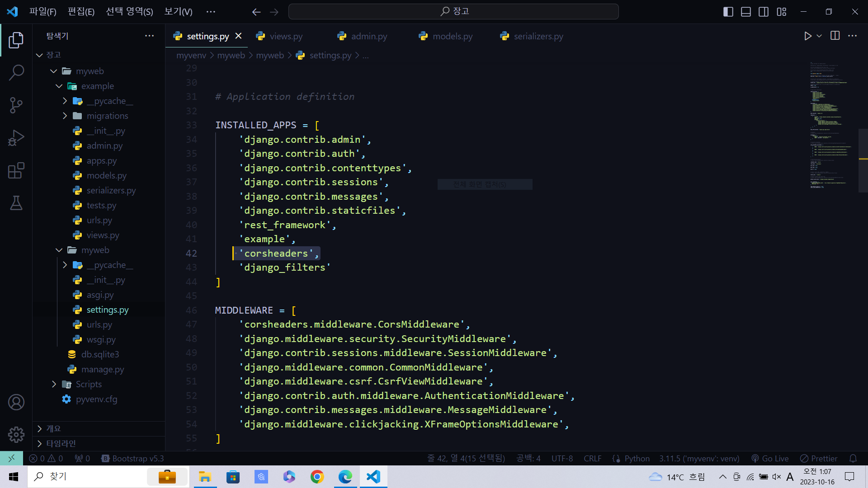Toggle secondary side bar visibility
The image size is (868, 488).
click(764, 12)
